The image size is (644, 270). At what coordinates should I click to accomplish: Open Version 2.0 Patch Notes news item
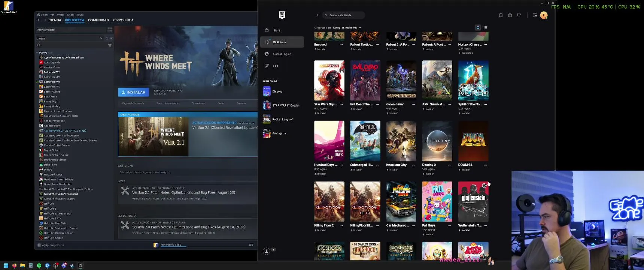coord(188,229)
